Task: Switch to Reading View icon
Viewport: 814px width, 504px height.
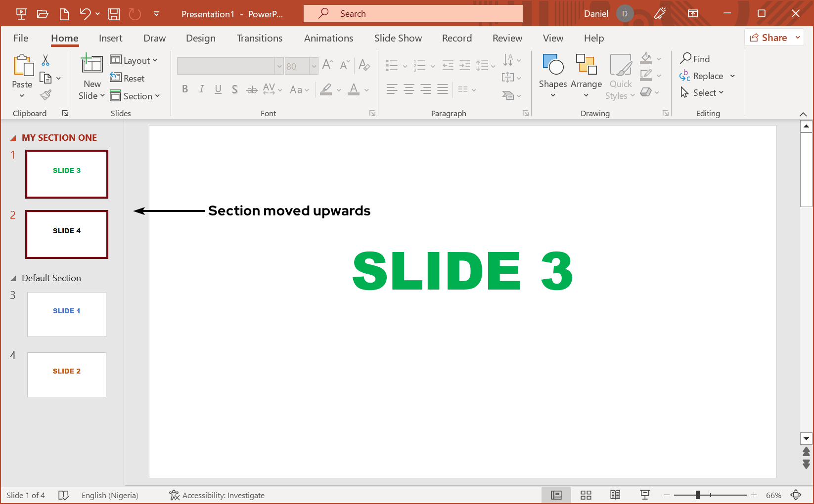Action: coord(615,495)
